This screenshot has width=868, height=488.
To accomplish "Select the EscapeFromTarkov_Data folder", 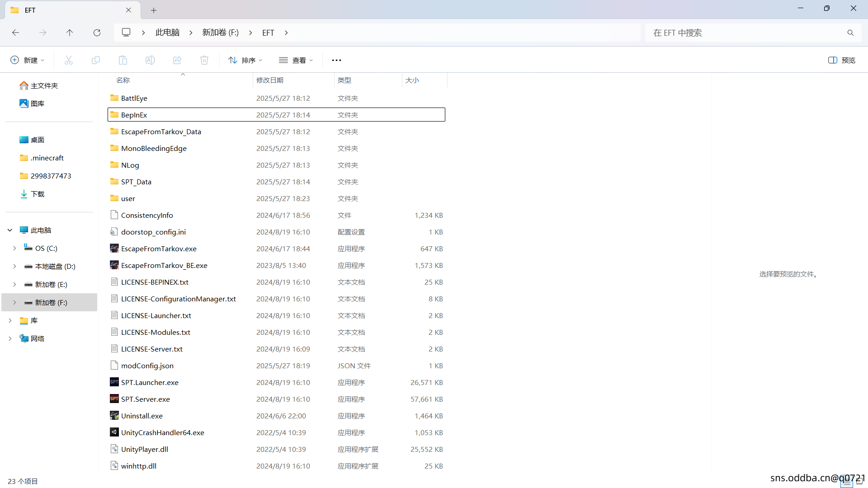I will tap(276, 131).
